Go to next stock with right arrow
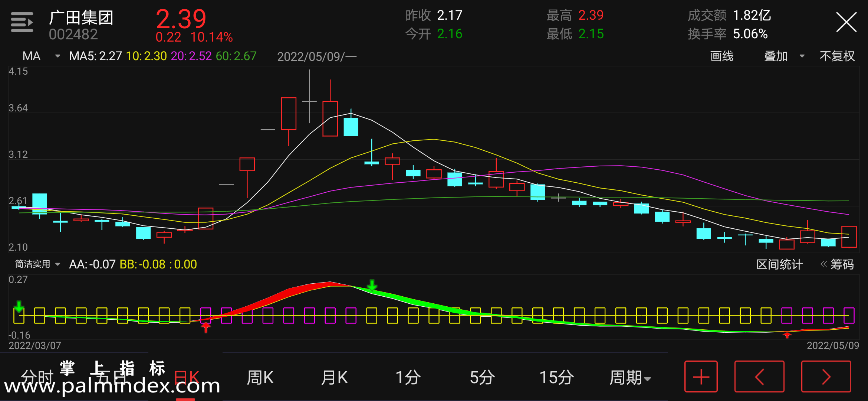The image size is (868, 401). pyautogui.click(x=826, y=376)
